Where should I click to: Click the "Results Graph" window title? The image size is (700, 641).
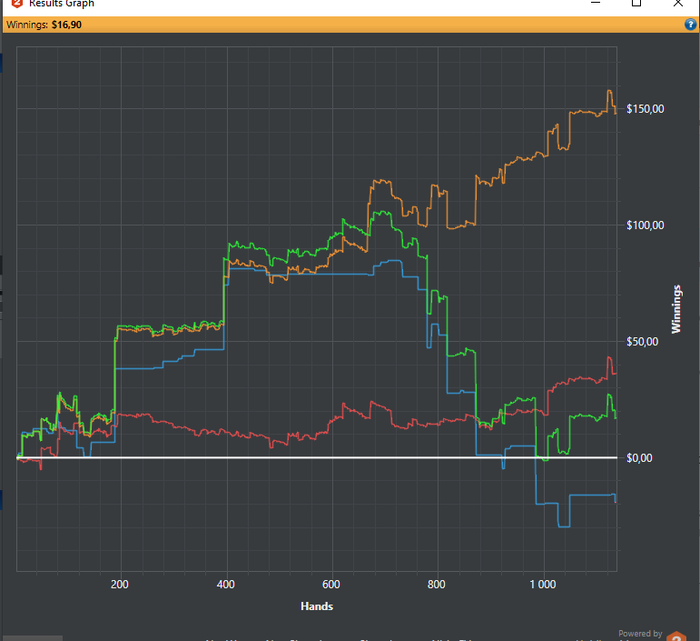coord(62,4)
